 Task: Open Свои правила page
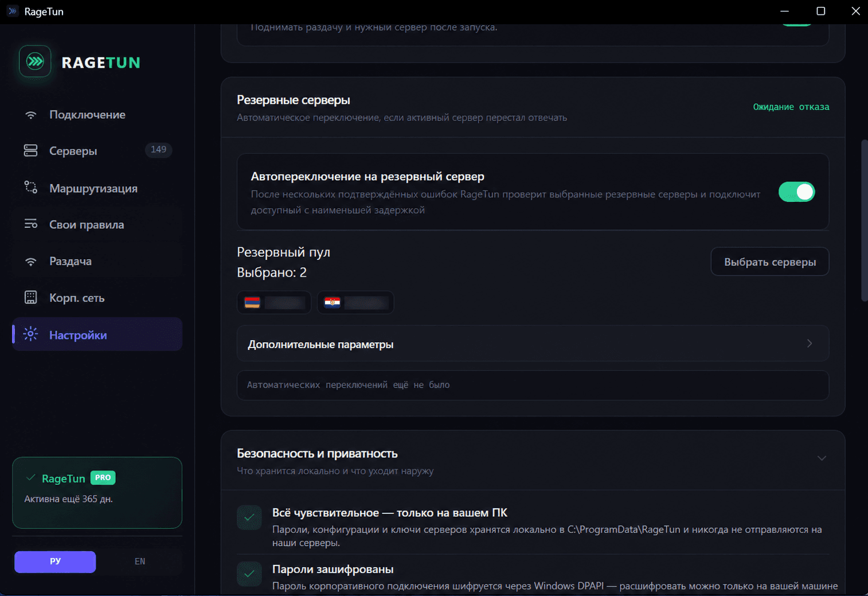tap(97, 225)
